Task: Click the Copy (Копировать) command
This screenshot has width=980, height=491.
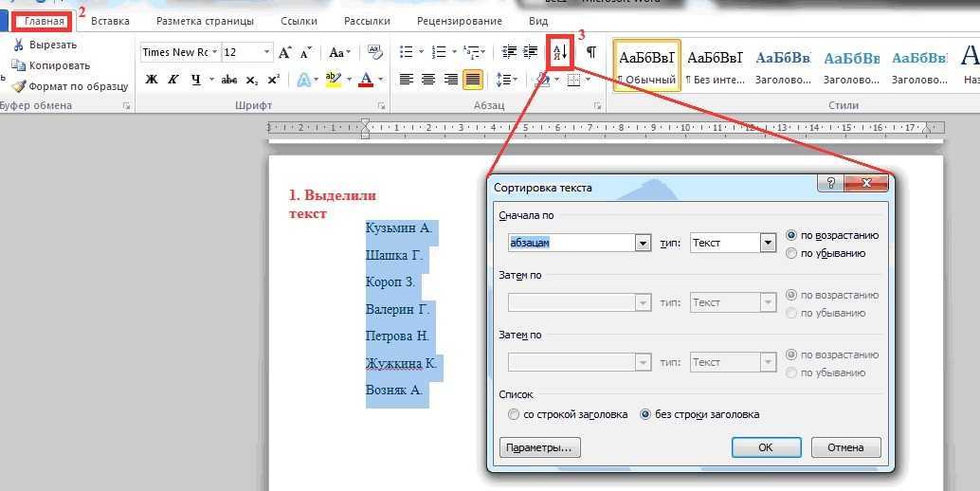Action: coord(51,65)
